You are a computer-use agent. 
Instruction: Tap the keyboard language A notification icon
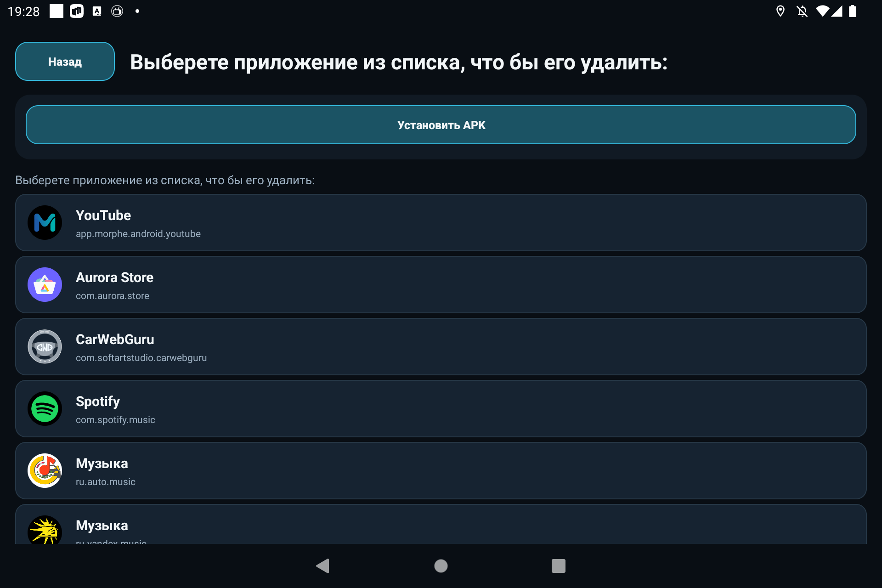97,11
